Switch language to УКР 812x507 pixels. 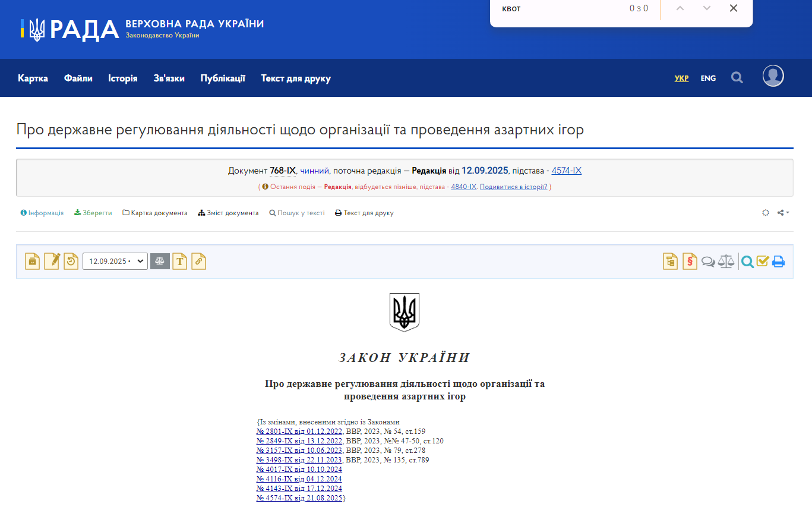tap(681, 78)
